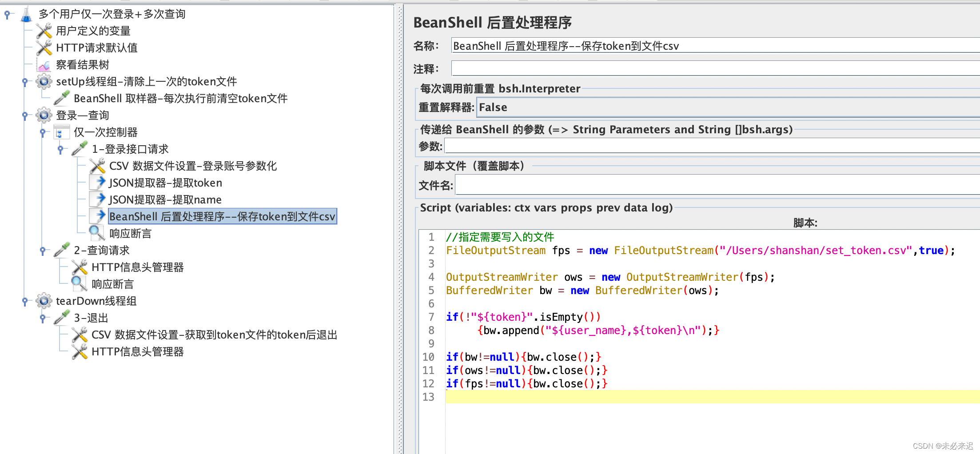Viewport: 980px width, 454px height.
Task: Collapse the 1-登录接口请求 node
Action: 60,149
